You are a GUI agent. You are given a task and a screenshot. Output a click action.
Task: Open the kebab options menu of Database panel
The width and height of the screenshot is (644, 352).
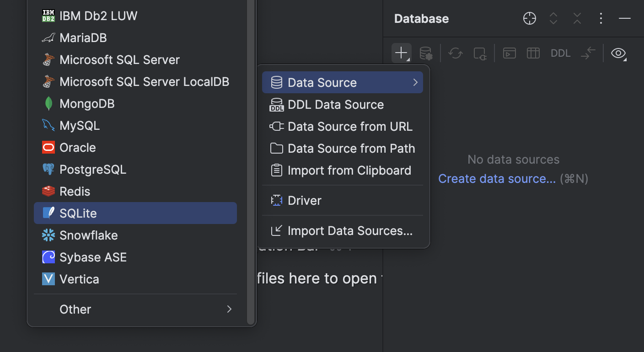coord(601,18)
